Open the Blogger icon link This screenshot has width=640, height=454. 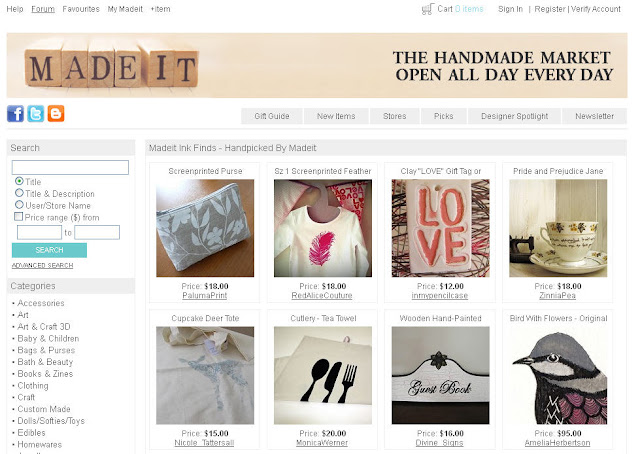click(x=56, y=114)
